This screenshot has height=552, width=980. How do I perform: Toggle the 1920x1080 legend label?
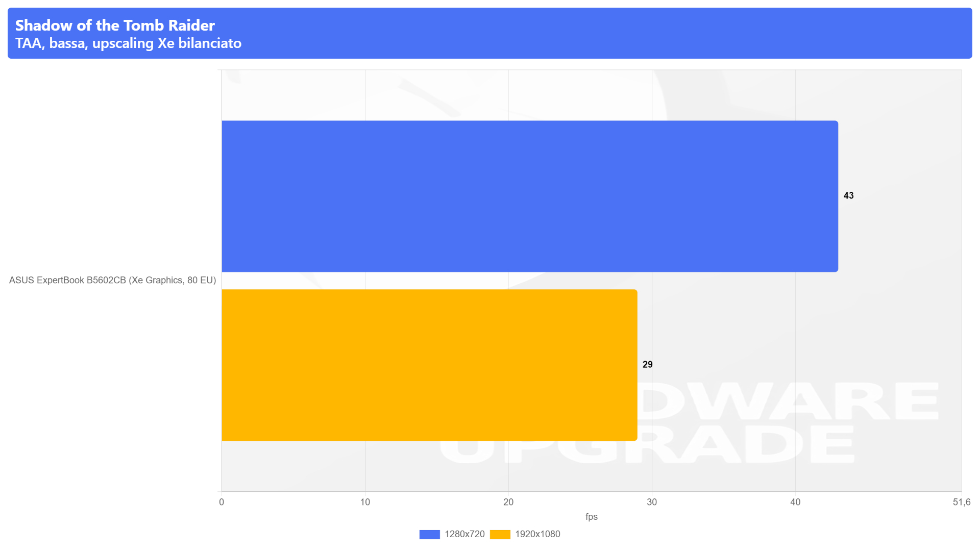click(x=537, y=534)
